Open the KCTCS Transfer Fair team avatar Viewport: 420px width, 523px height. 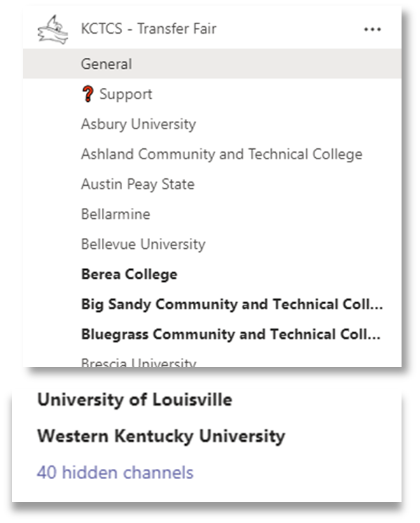point(53,29)
